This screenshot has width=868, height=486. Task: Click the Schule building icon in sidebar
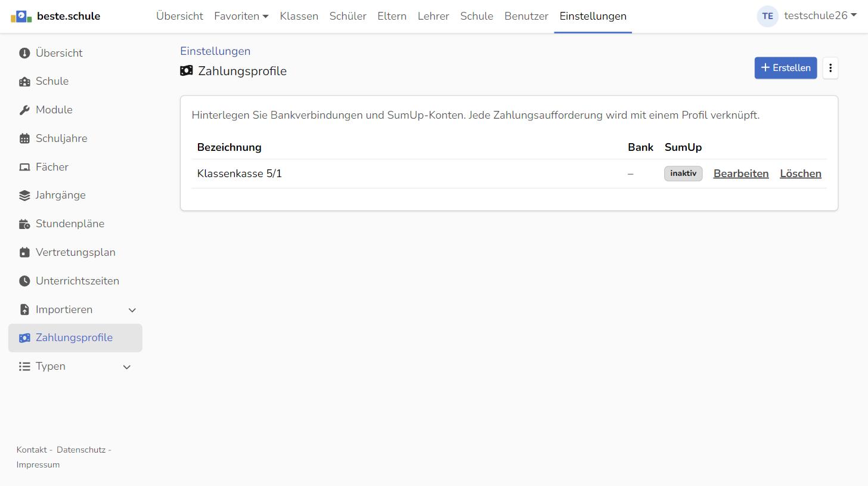(x=24, y=82)
